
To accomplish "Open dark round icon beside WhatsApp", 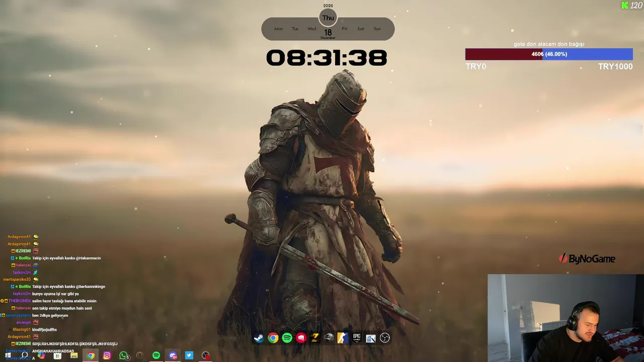I will [x=140, y=355].
